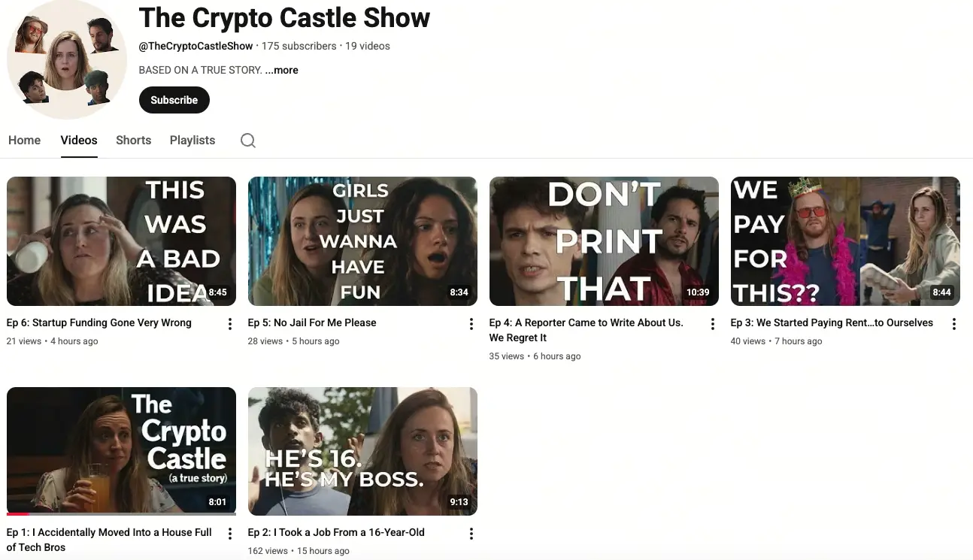Open the channel search icon
Screen dimensions: 973x560
coord(247,140)
